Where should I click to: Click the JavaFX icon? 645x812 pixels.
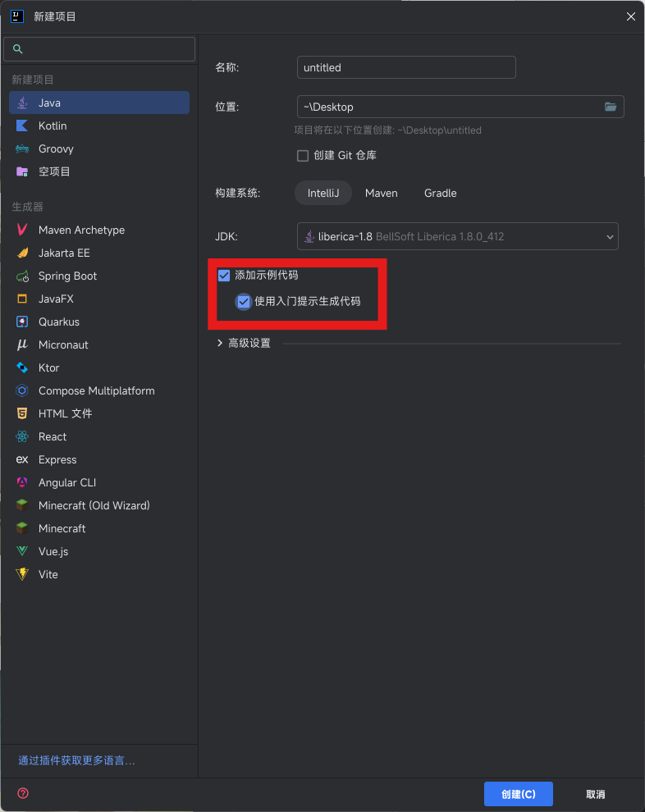22,299
